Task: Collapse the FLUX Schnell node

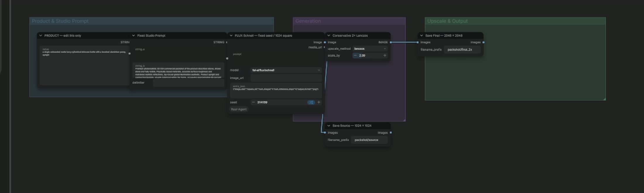Action: coord(231,36)
